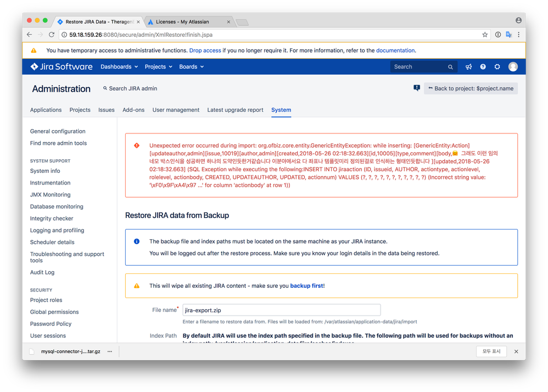The image size is (548, 392).
Task: Open Audit Log in sidebar
Action: click(x=42, y=272)
